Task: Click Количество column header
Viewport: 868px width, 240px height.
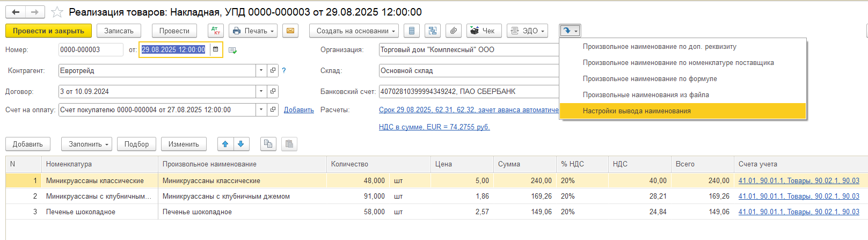Action: tap(379, 164)
